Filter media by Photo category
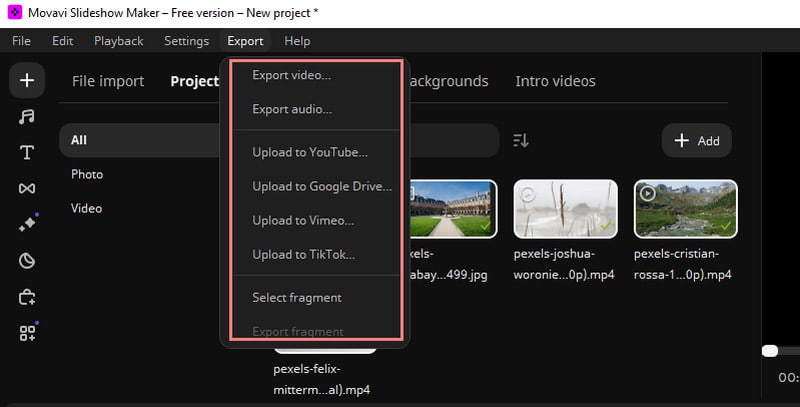 coord(87,174)
